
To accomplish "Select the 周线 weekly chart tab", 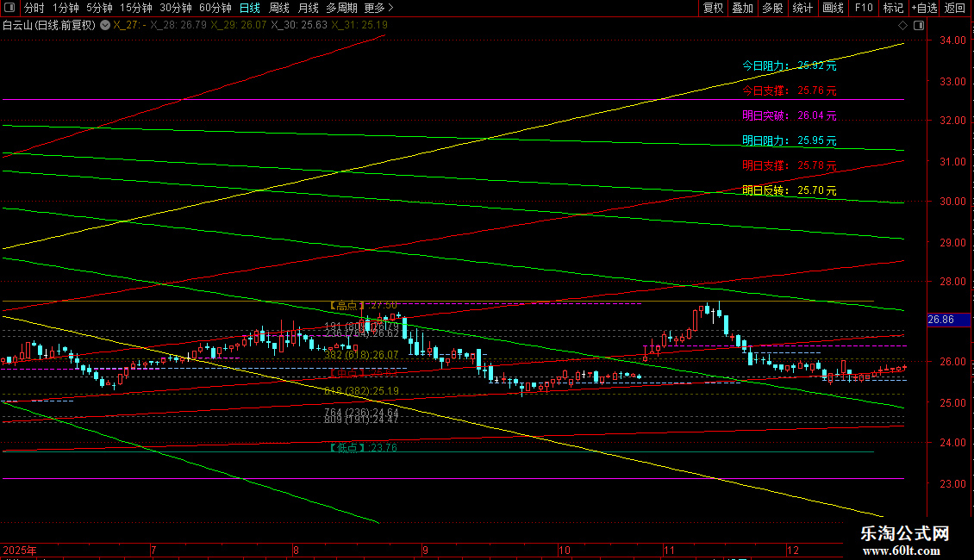I will click(x=279, y=8).
